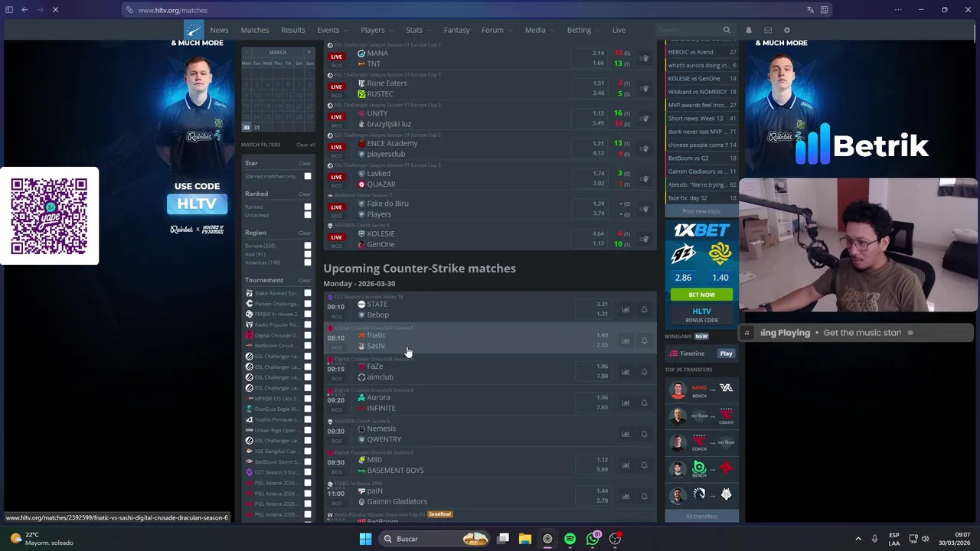Click scoreboard icon for UNITY vs brazylijski luz
The image size is (980, 551).
(644, 119)
